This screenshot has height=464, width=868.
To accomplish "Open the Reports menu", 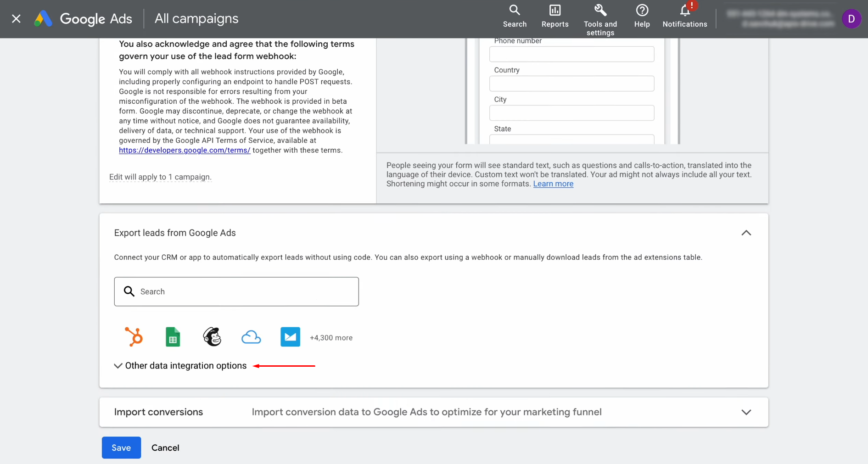I will (554, 17).
